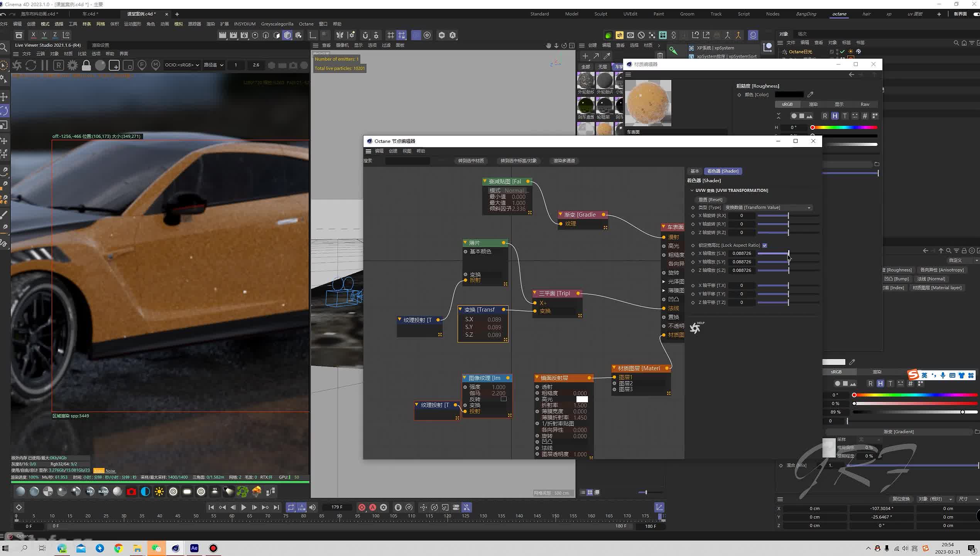Click the Reset button in shader panel
This screenshot has width=980, height=556.
710,200
